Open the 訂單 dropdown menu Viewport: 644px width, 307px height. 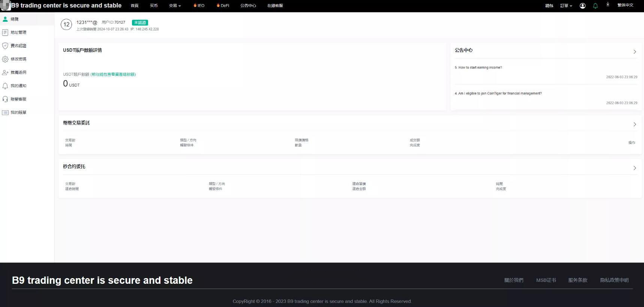(566, 6)
